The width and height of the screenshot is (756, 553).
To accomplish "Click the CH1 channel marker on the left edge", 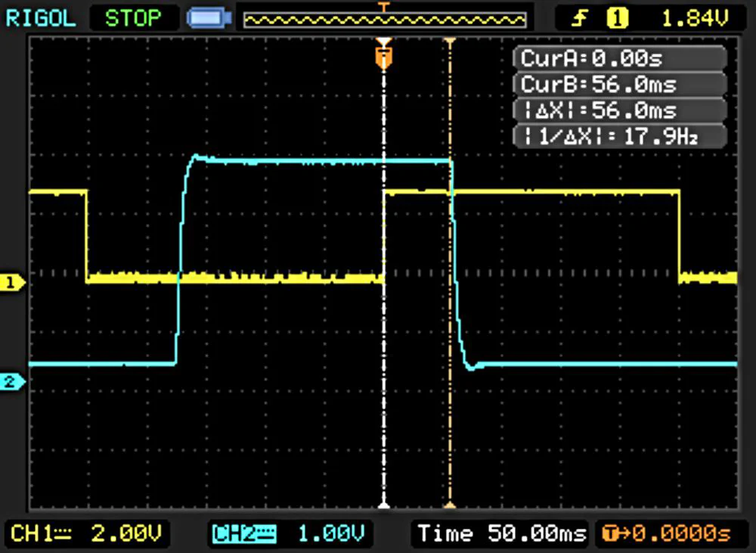I will pos(11,283).
